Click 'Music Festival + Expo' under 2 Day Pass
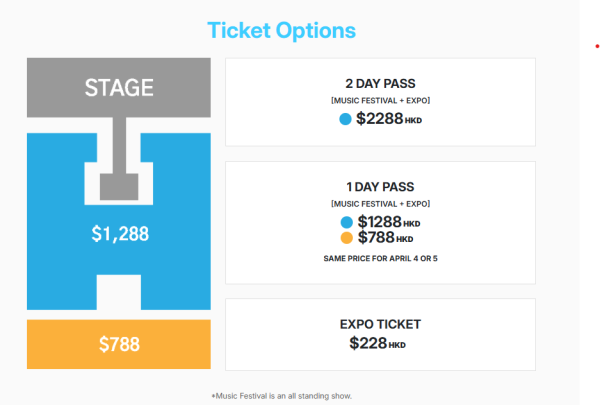600x405 pixels. [x=380, y=101]
